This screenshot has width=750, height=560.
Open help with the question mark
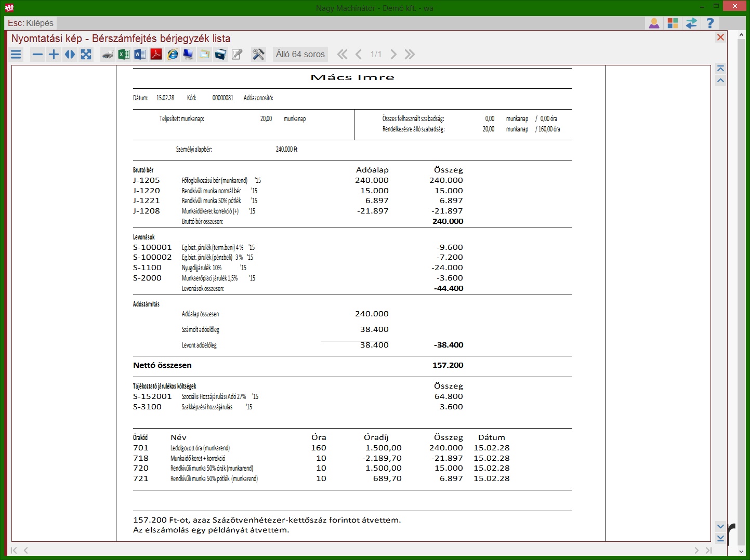coord(710,23)
